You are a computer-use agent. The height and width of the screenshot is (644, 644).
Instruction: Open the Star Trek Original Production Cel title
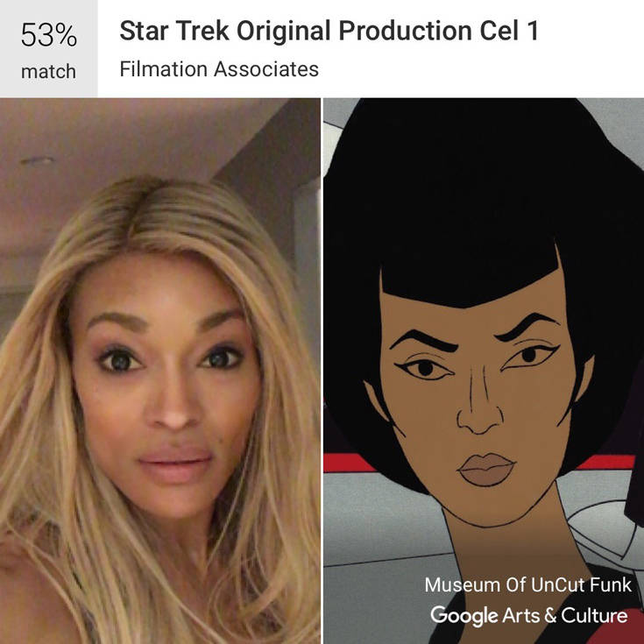329,31
